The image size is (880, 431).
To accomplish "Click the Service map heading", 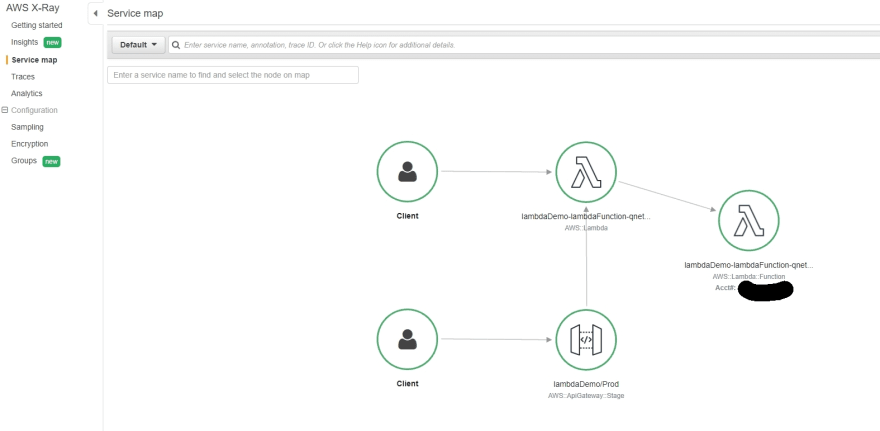I will tap(135, 13).
